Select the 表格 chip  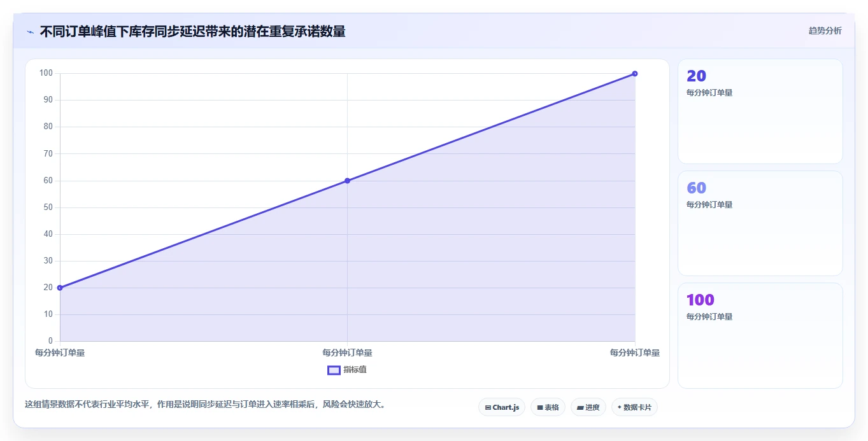pos(548,407)
